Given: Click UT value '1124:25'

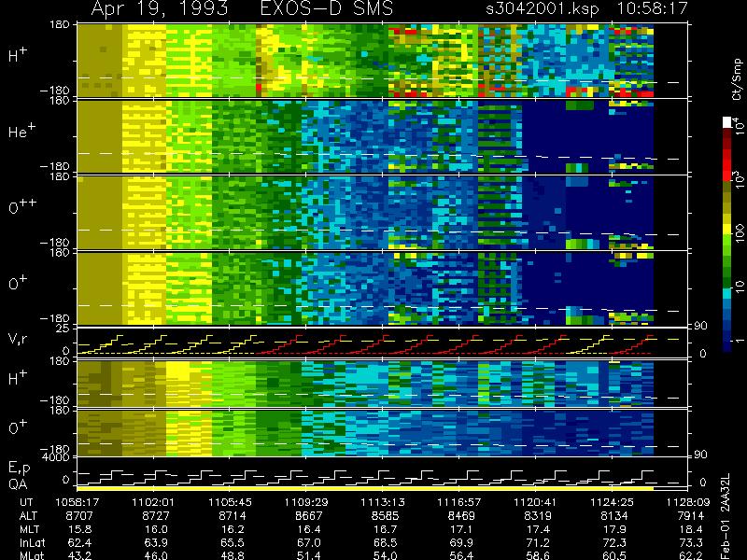Looking at the screenshot, I should click(612, 502).
